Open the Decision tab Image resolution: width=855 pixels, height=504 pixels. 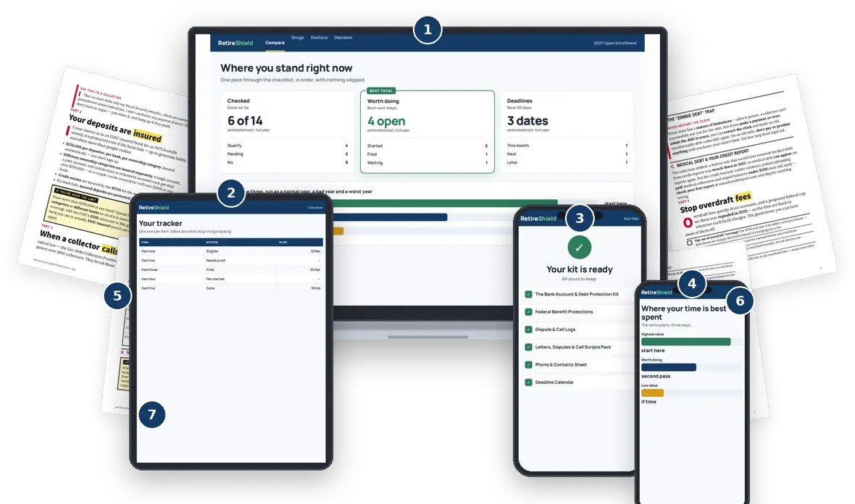[x=343, y=38]
